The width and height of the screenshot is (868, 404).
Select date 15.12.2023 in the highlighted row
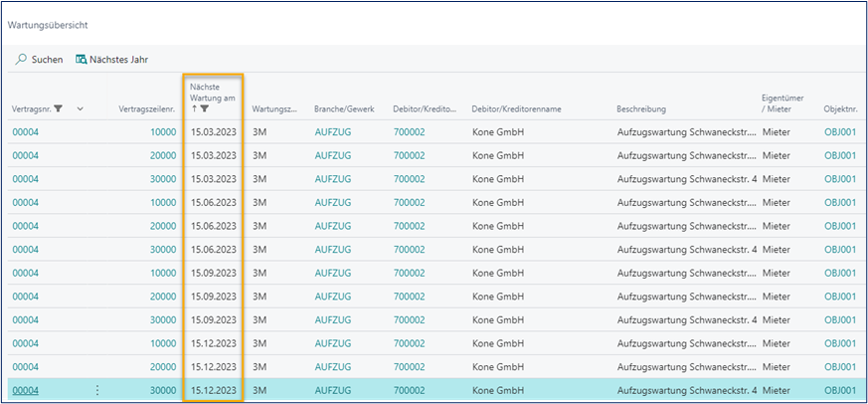point(214,390)
